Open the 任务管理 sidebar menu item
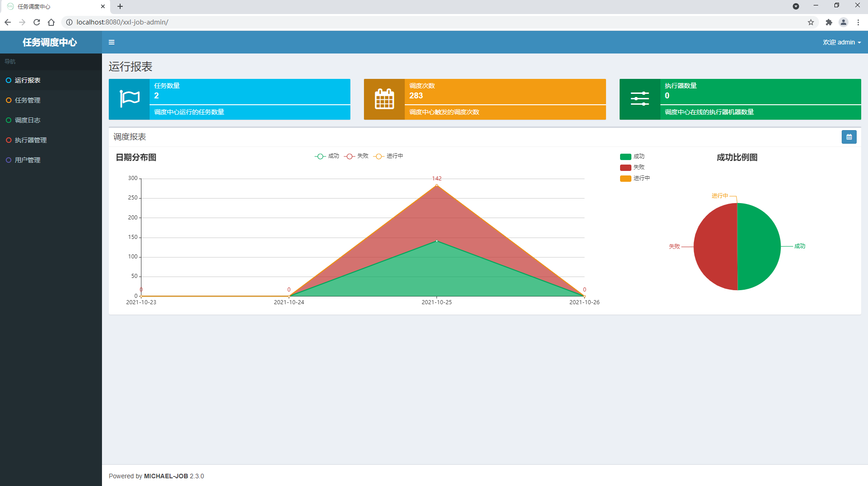Screen dimensions: 868x486 28,100
